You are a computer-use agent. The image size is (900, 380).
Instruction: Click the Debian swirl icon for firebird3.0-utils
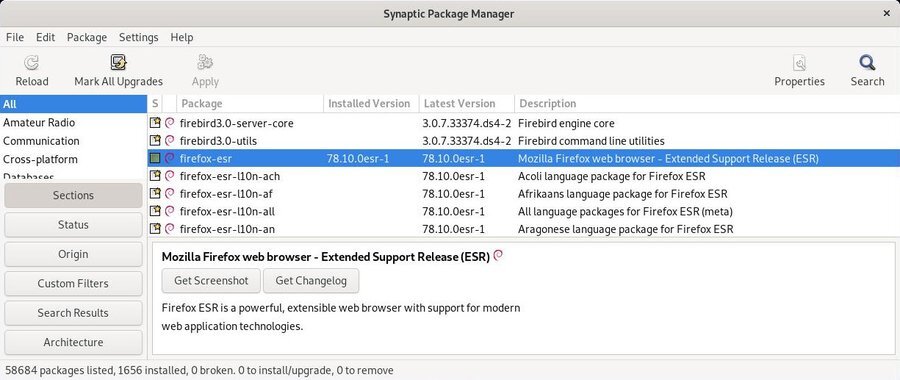(x=169, y=141)
